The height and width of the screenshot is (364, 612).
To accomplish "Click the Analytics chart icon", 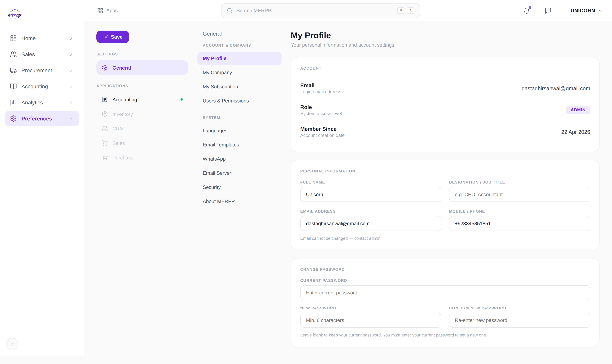I will click(13, 102).
